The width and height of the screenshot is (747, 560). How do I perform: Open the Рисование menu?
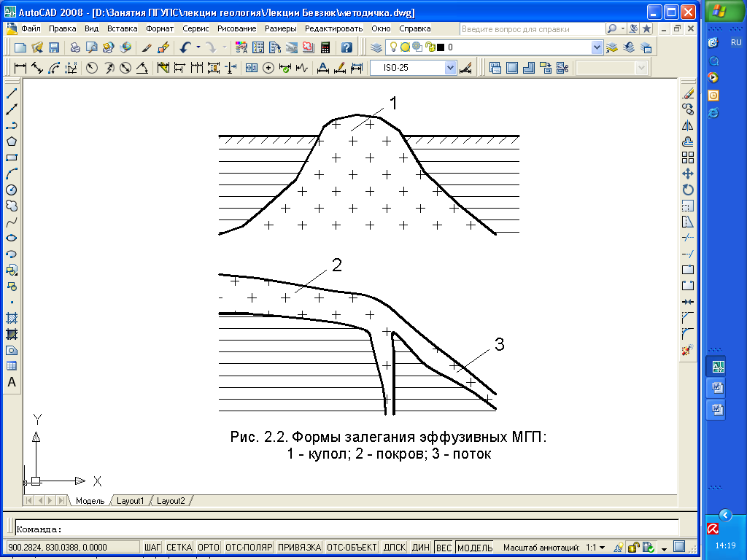tap(236, 28)
